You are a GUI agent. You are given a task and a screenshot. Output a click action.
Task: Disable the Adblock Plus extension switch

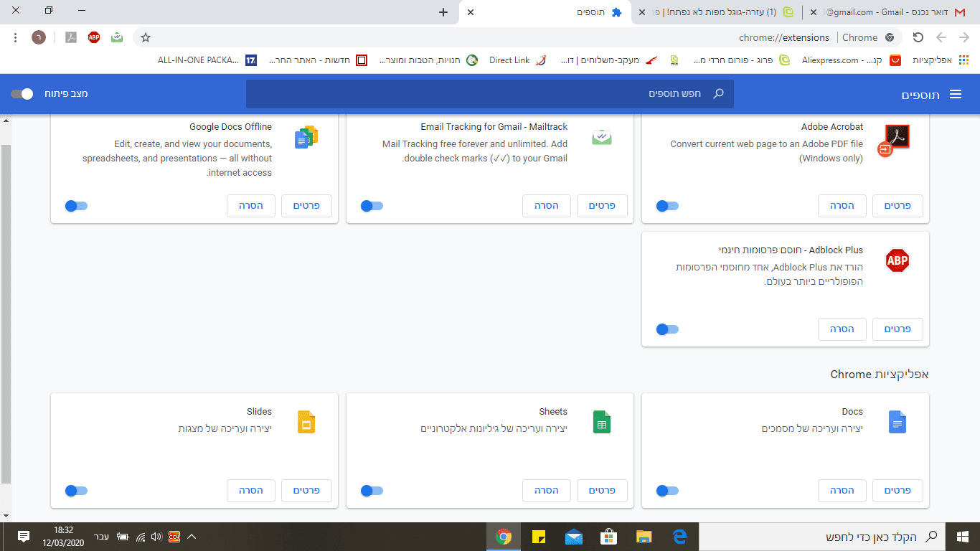click(x=667, y=329)
